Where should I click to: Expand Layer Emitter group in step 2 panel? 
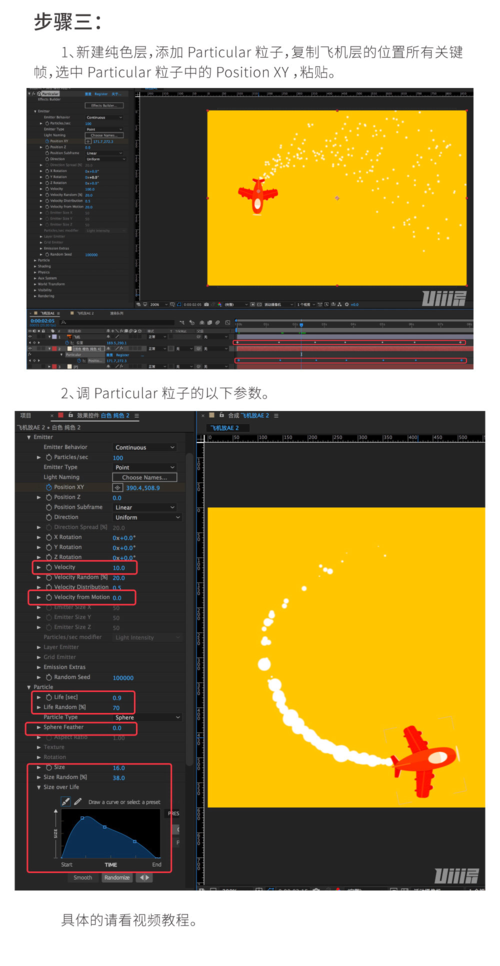pyautogui.click(x=39, y=647)
